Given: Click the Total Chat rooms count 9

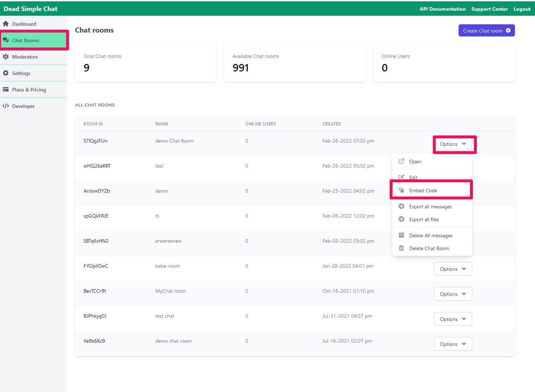Looking at the screenshot, I should pyautogui.click(x=86, y=68).
